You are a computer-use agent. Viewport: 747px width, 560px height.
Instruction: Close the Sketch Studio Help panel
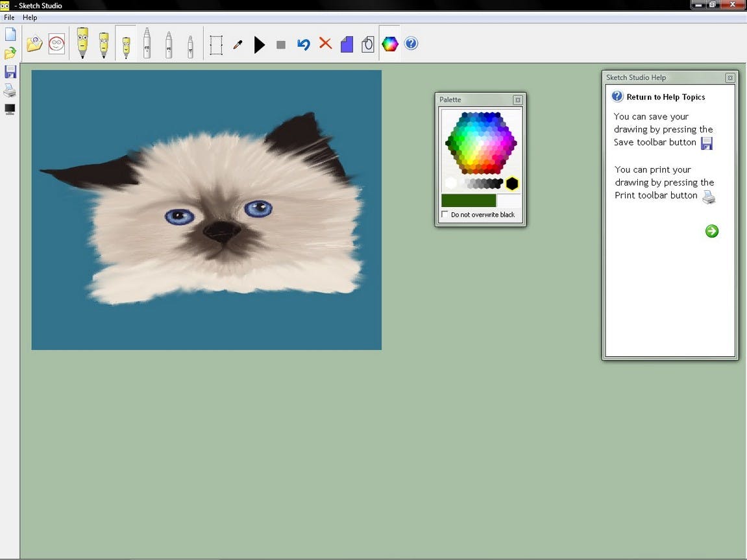click(730, 78)
